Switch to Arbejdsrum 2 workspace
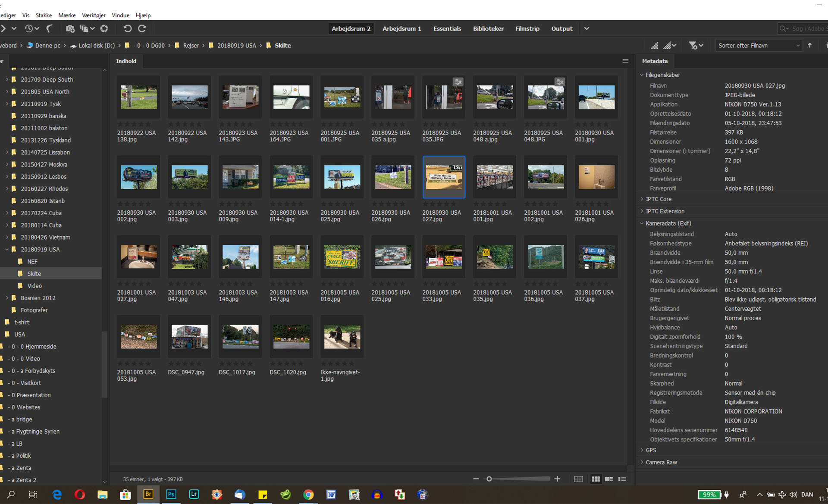Viewport: 828px width, 504px height. (351, 28)
